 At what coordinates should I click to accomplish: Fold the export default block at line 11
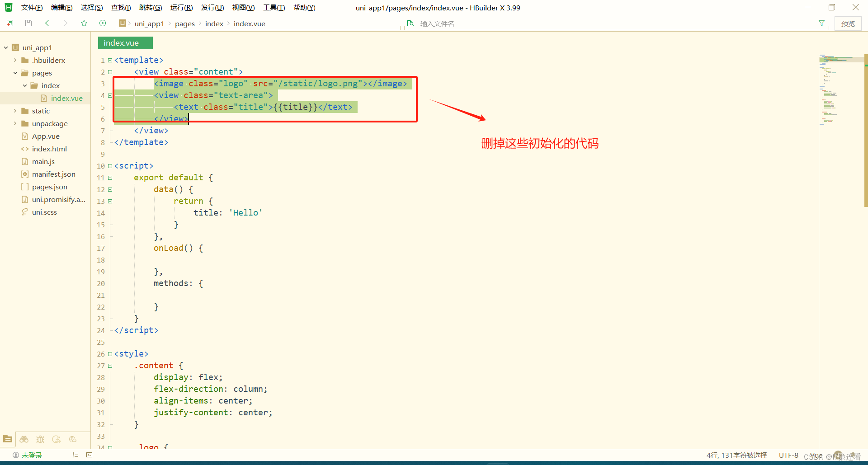coord(110,178)
